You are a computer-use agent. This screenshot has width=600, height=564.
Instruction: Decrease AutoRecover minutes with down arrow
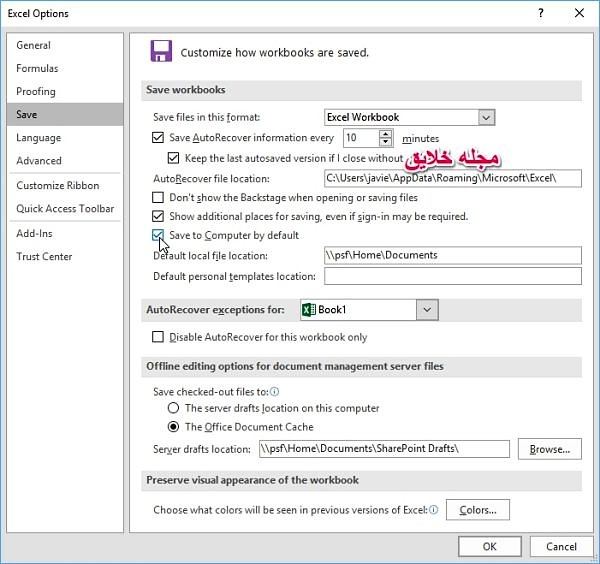386,142
